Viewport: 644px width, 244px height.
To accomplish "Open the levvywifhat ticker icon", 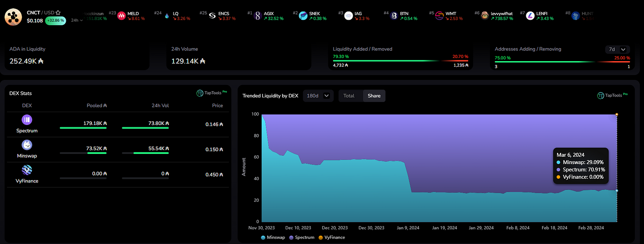I will point(485,16).
